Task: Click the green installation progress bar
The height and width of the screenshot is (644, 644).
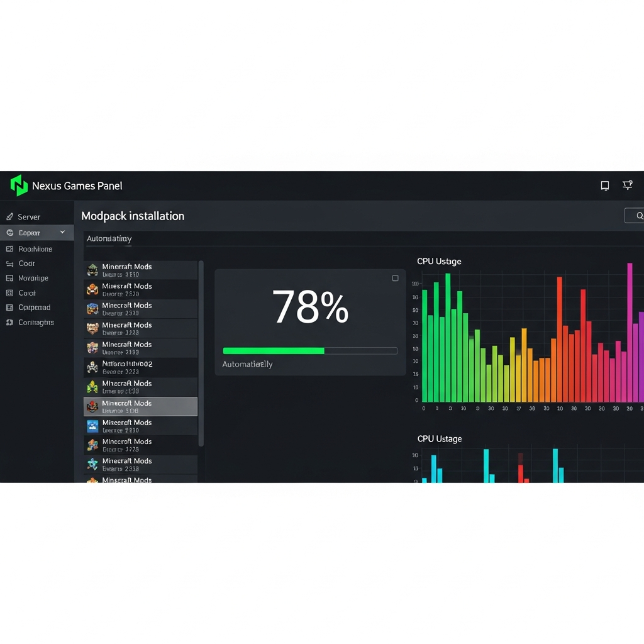Action: pos(274,351)
